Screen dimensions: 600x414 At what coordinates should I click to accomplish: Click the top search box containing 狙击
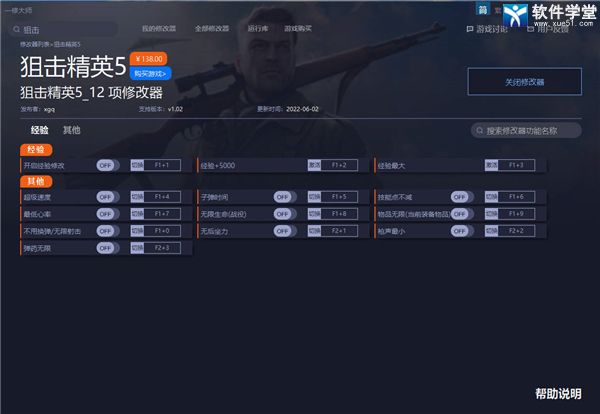(x=64, y=29)
